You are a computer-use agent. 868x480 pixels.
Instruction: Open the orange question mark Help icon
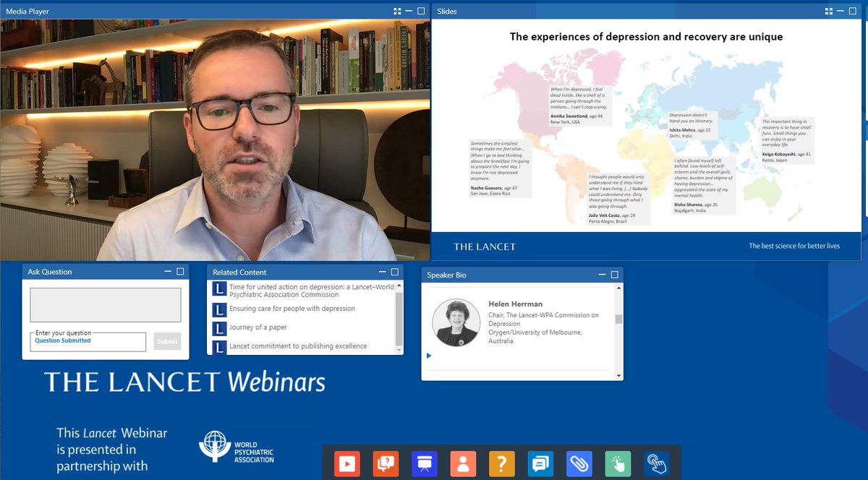click(x=502, y=463)
